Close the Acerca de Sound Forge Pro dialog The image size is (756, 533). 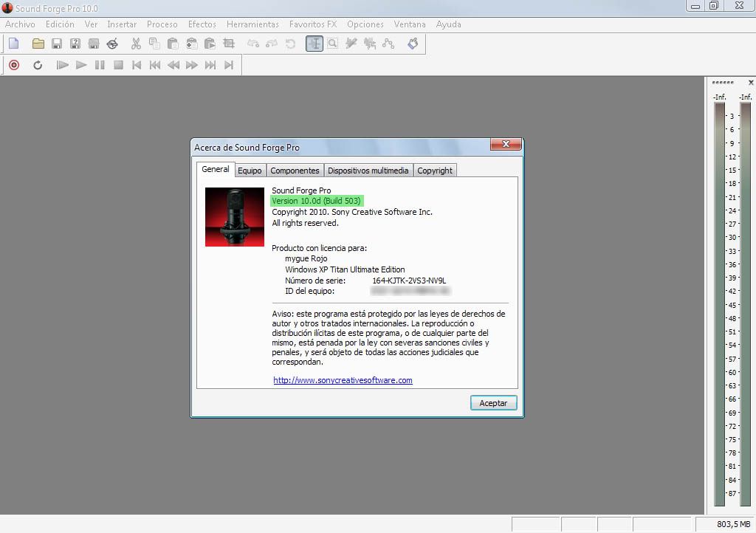coord(506,144)
